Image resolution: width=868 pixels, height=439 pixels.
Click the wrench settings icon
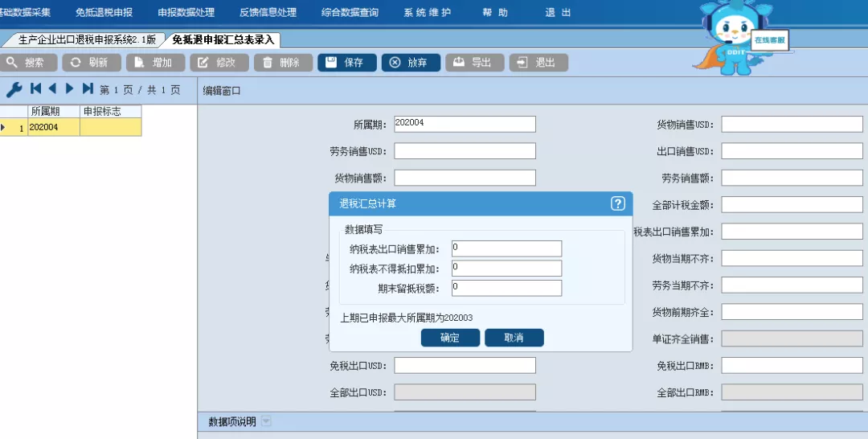point(14,90)
